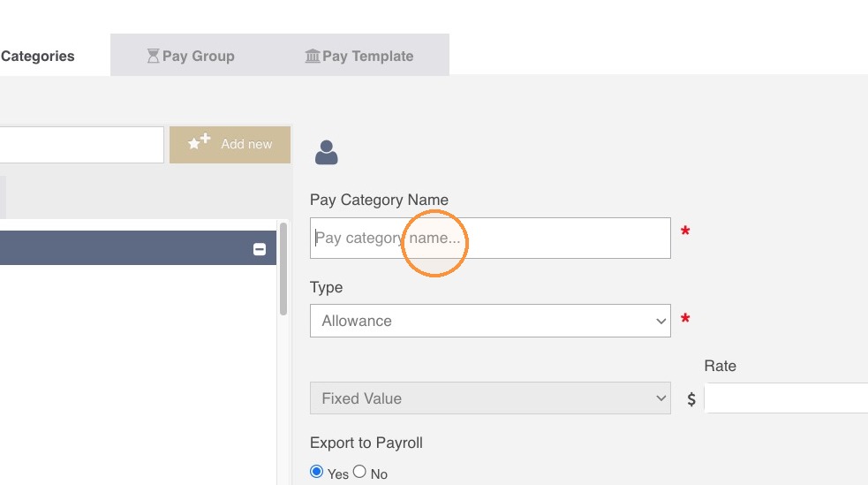Click the search field beside Add new

81,145
